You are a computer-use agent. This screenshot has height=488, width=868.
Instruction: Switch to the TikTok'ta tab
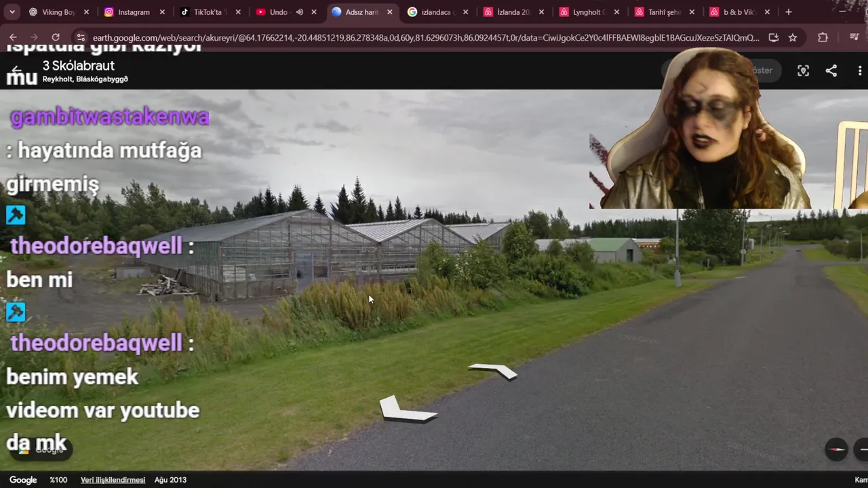pos(210,12)
